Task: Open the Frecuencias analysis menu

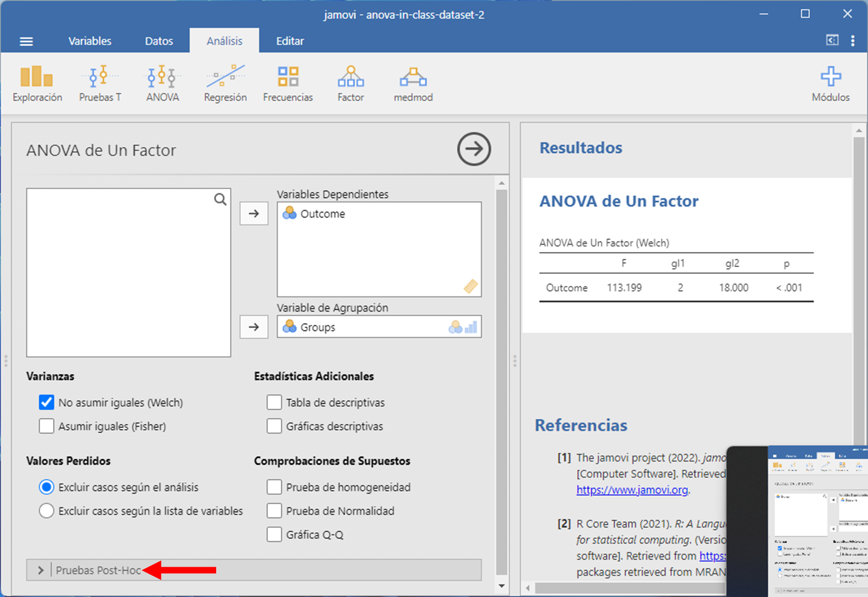Action: 288,83
